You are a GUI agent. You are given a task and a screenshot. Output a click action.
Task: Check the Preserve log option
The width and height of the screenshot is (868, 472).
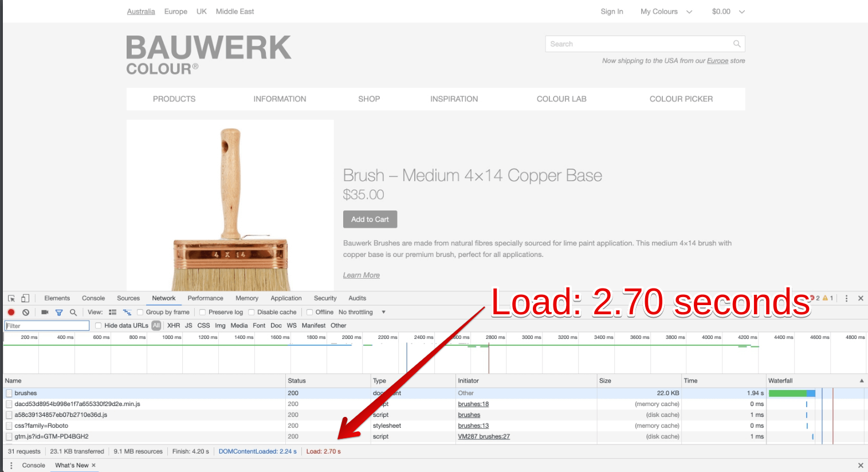click(x=202, y=312)
